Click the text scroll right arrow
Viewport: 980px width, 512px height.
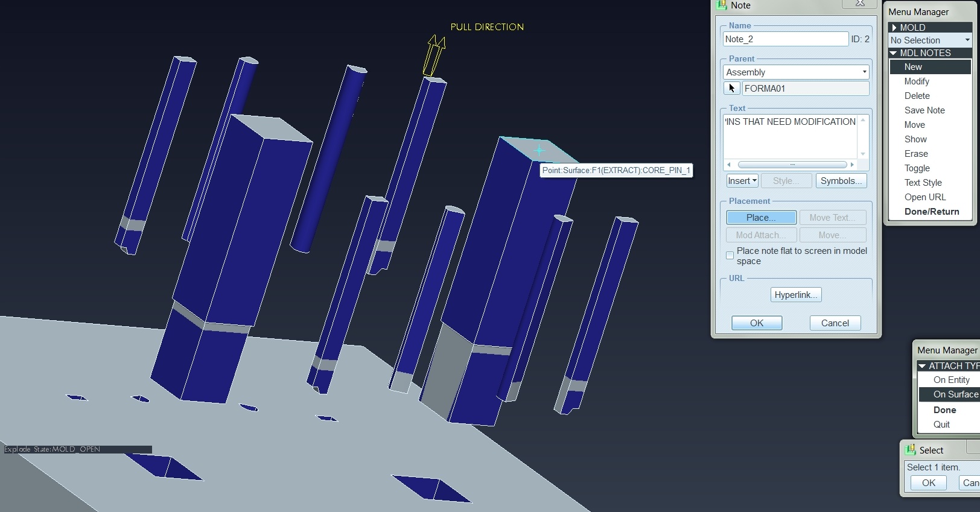(x=852, y=165)
